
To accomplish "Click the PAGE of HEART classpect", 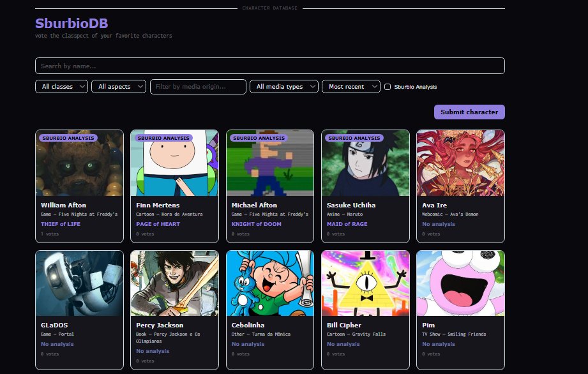I will 158,224.
